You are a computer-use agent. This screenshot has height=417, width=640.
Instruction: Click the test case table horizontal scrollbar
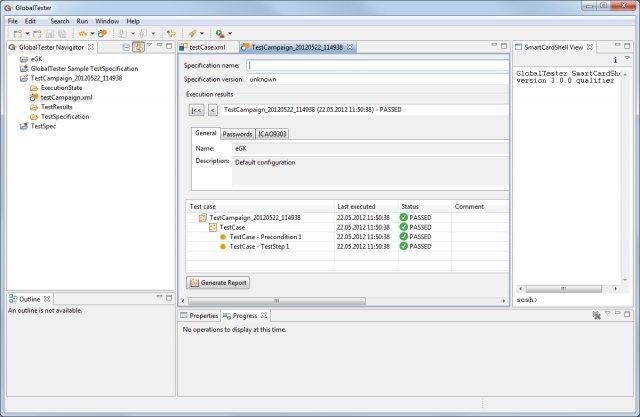(x=290, y=300)
